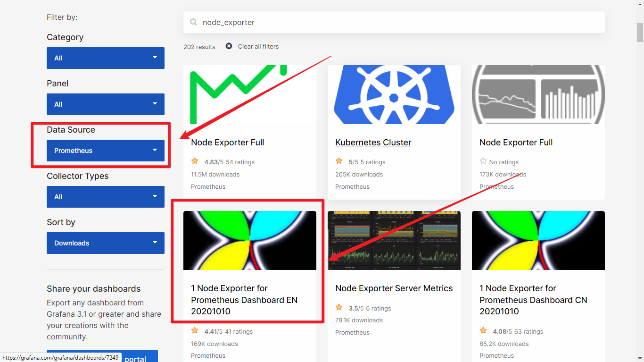Open the first Node Exporter Full dashboard title
The image size is (644, 362).
pyautogui.click(x=228, y=143)
